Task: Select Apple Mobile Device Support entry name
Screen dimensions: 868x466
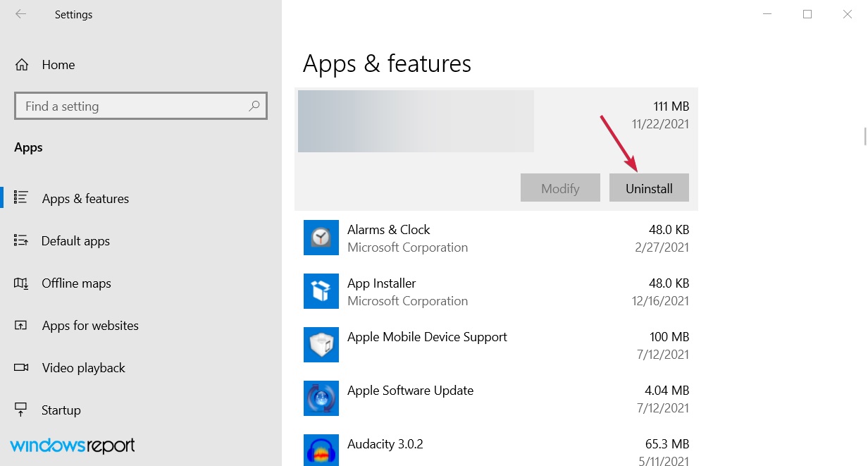Action: [x=427, y=337]
